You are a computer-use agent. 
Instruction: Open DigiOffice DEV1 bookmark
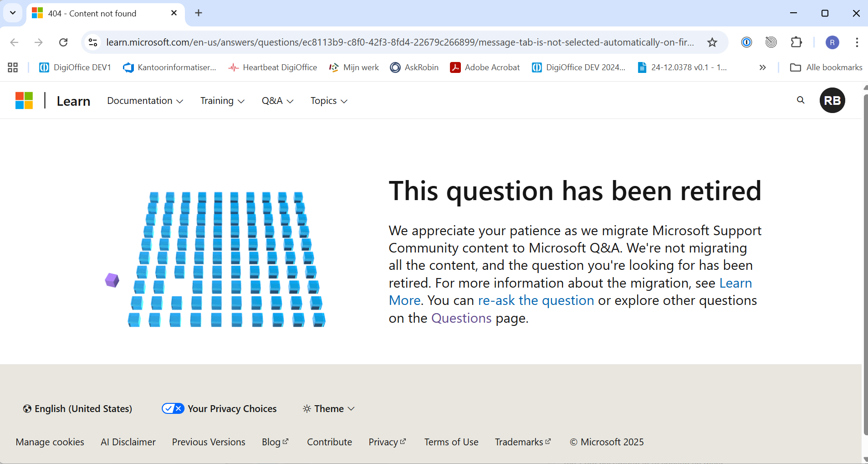point(75,67)
